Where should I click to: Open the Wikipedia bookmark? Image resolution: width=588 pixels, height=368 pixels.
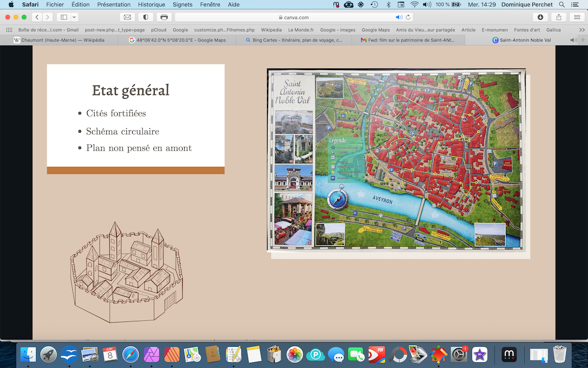pos(271,30)
